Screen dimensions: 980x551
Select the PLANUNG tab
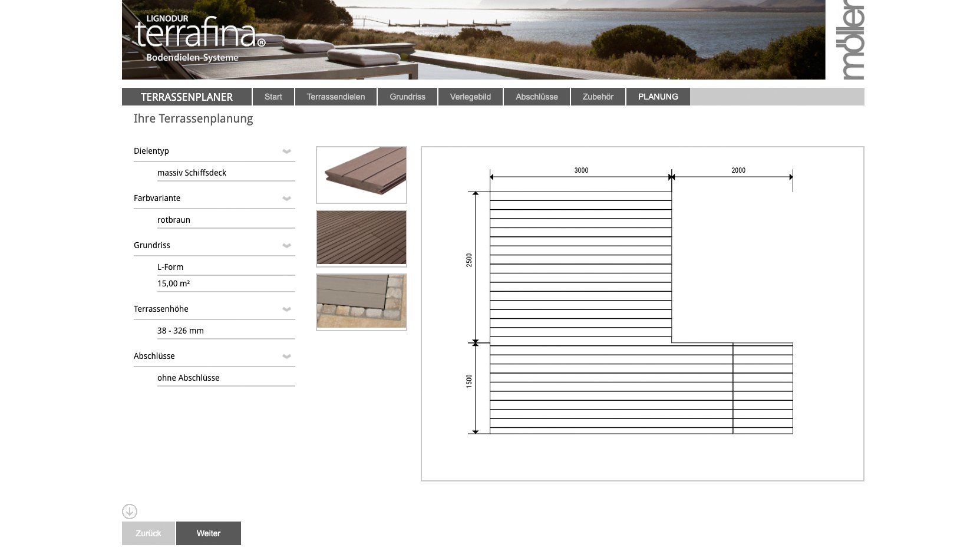(658, 97)
